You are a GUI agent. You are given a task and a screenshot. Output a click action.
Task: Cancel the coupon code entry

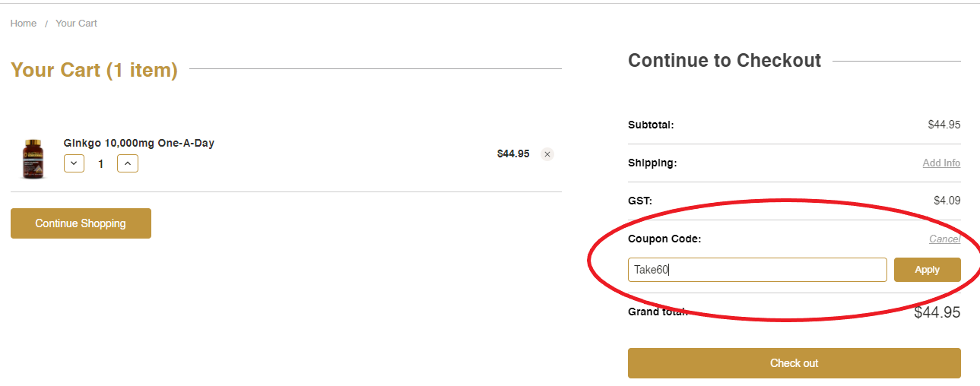(944, 239)
